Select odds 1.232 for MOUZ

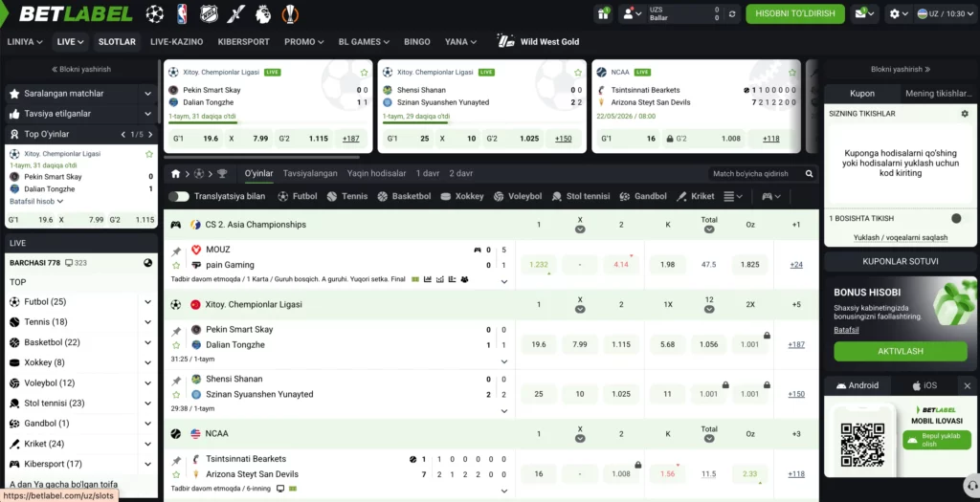538,265
